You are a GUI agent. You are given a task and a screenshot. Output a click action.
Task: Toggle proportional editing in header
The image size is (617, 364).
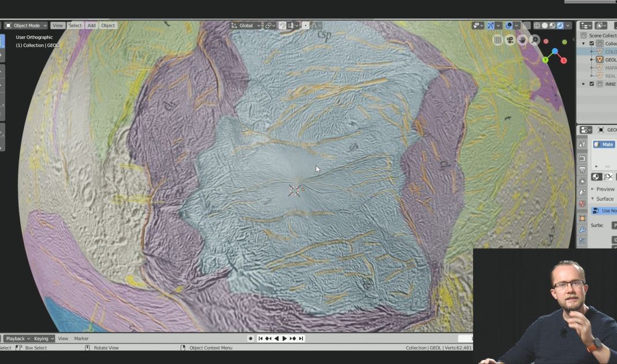pyautogui.click(x=306, y=25)
